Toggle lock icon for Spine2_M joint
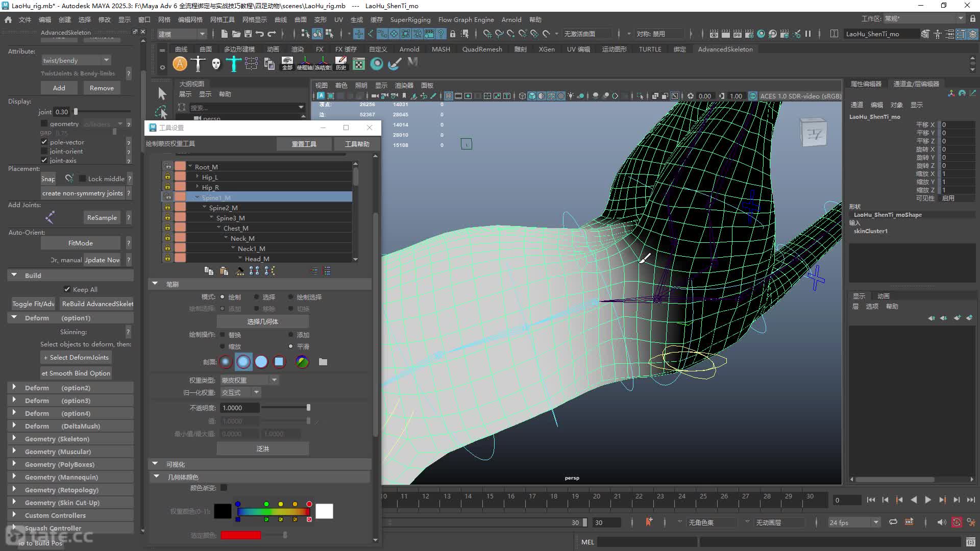This screenshot has height=551, width=980. pyautogui.click(x=167, y=208)
